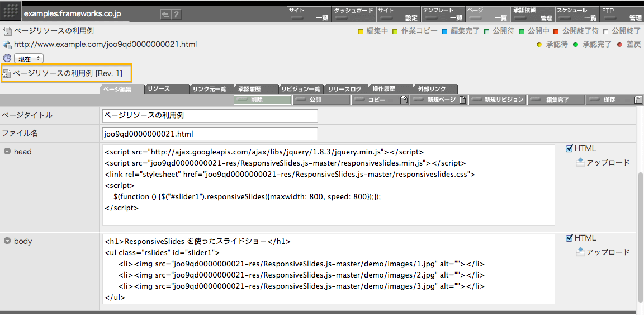Switch to the リリースログ tab
This screenshot has width=644, height=315.
click(x=346, y=89)
